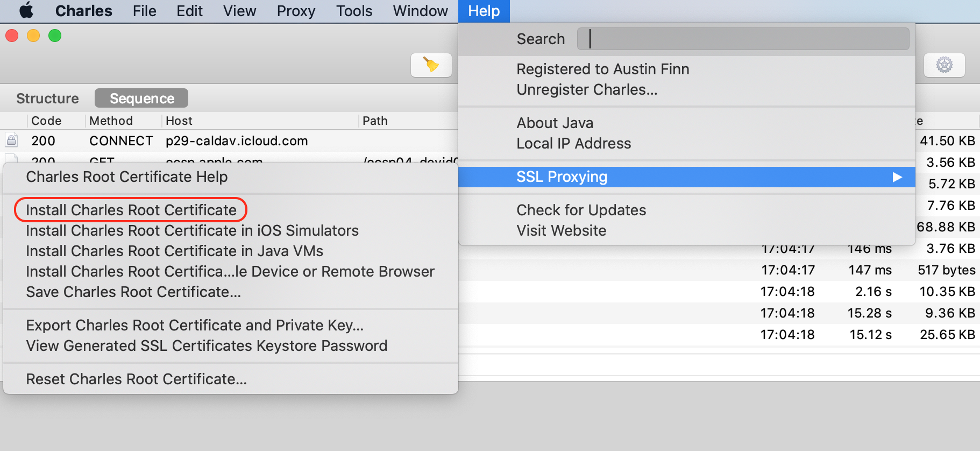This screenshot has height=451, width=980.
Task: Select the p29-caldav.icloud.com host row
Action: 237,141
